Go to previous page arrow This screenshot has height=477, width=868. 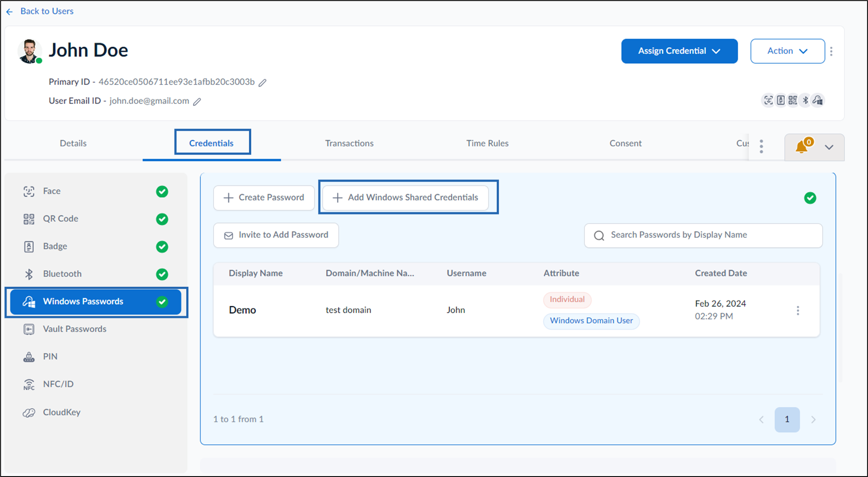pos(761,419)
